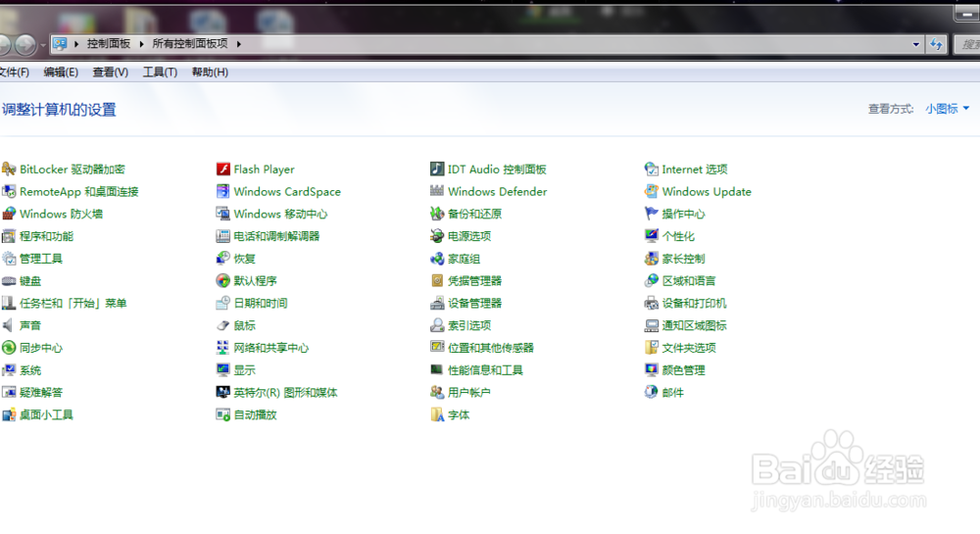Click the Internet 选项 globe icon
980x534 pixels.
(x=652, y=170)
